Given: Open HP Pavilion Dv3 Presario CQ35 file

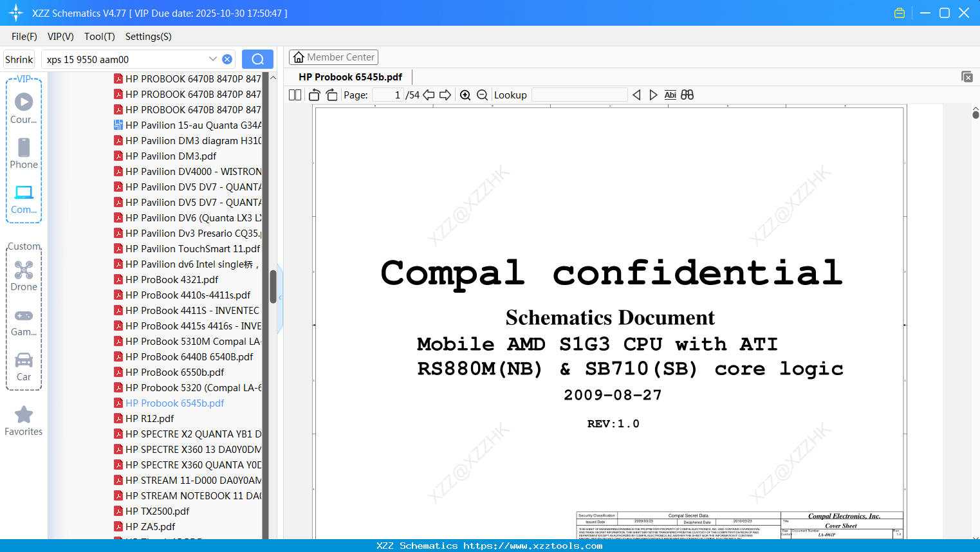Looking at the screenshot, I should (187, 233).
